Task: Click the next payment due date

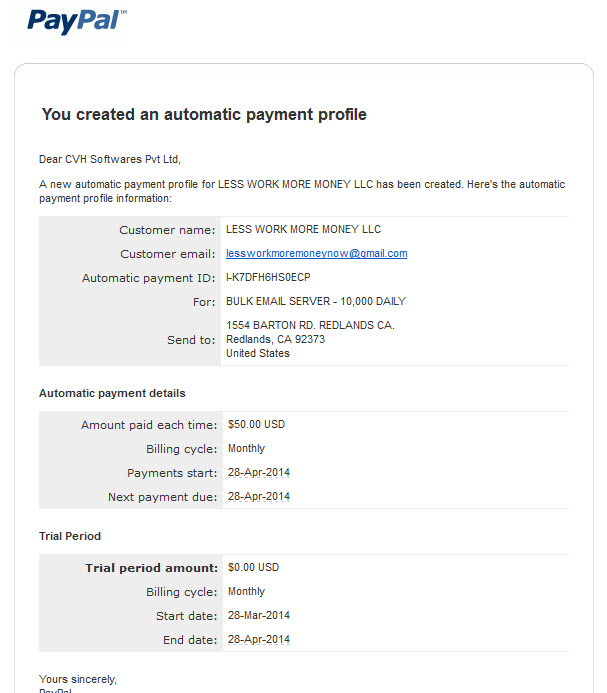Action: click(259, 496)
